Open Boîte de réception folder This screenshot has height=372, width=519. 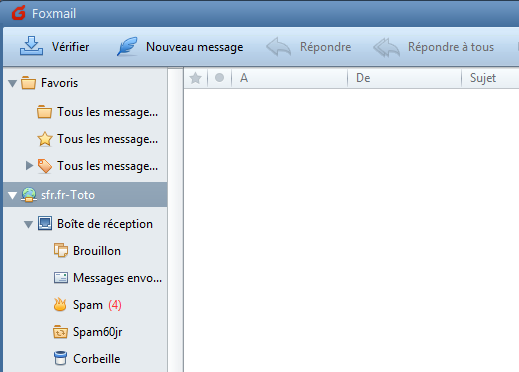[x=105, y=224]
